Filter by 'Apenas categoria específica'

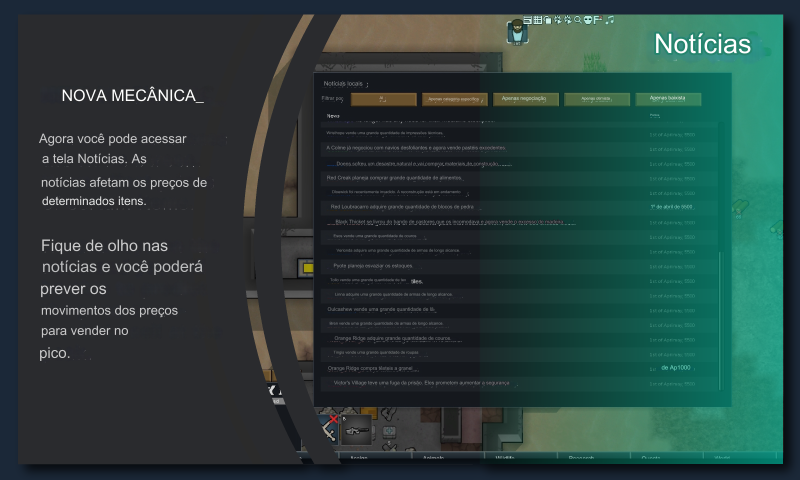455,99
